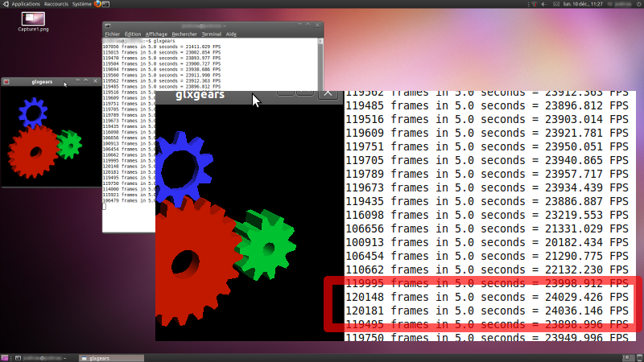Open the Raccourcis menu in top panel
The image size is (644, 362).
[56, 4]
